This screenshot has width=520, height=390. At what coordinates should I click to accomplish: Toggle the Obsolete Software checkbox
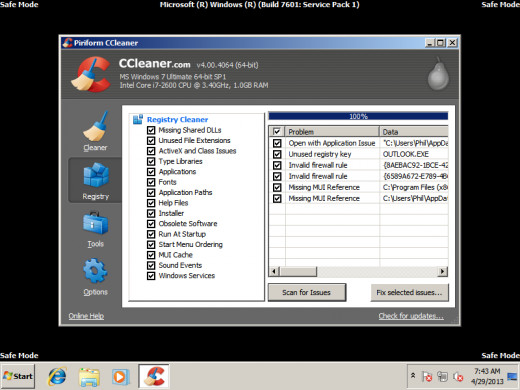tap(151, 224)
